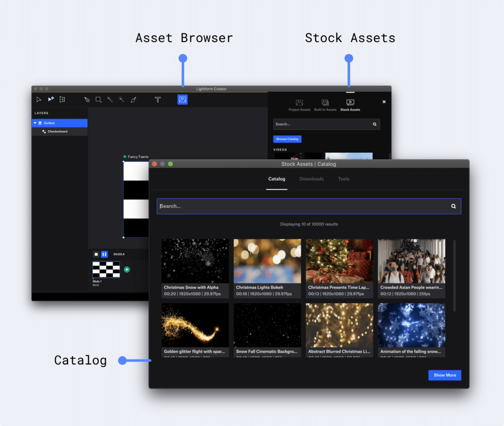Click the Show More button
This screenshot has height=426, width=504.
(x=445, y=375)
